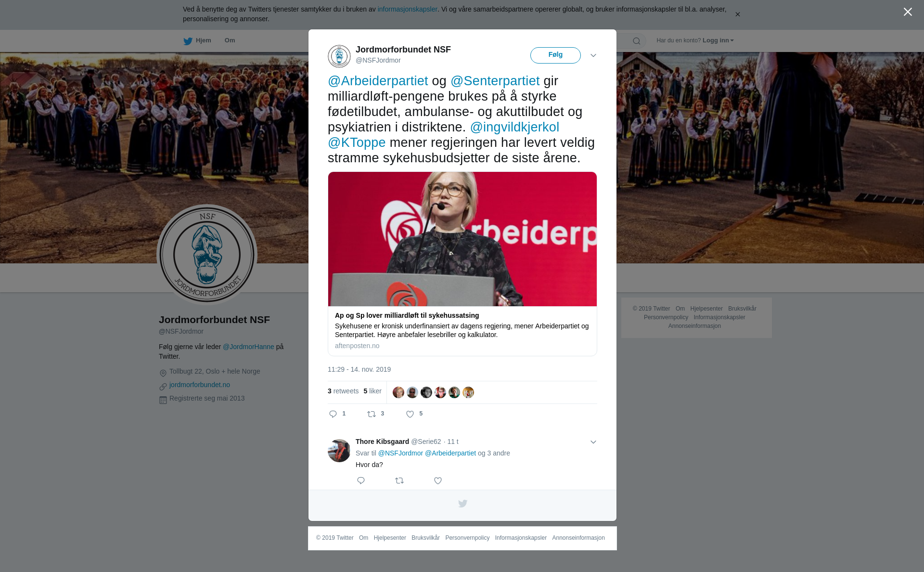This screenshot has width=924, height=572.
Task: Expand options on Thore Kibsgaard's reply
Action: click(x=593, y=442)
